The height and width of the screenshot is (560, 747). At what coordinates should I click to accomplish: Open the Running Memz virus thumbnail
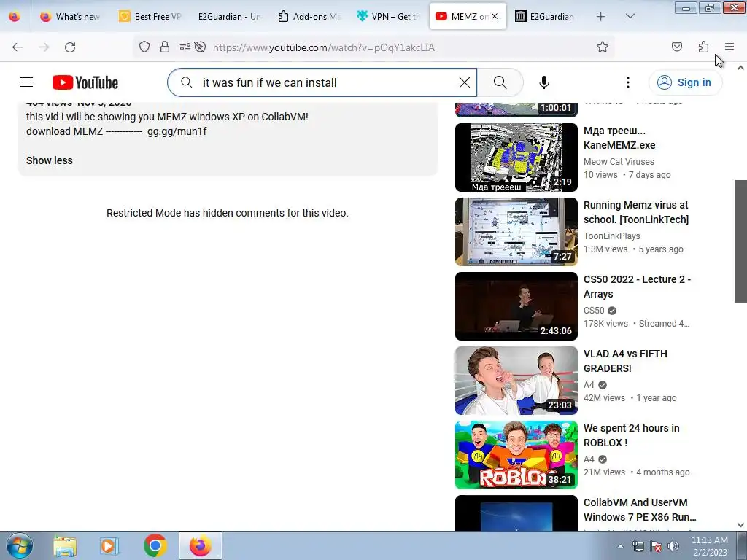[x=516, y=232]
